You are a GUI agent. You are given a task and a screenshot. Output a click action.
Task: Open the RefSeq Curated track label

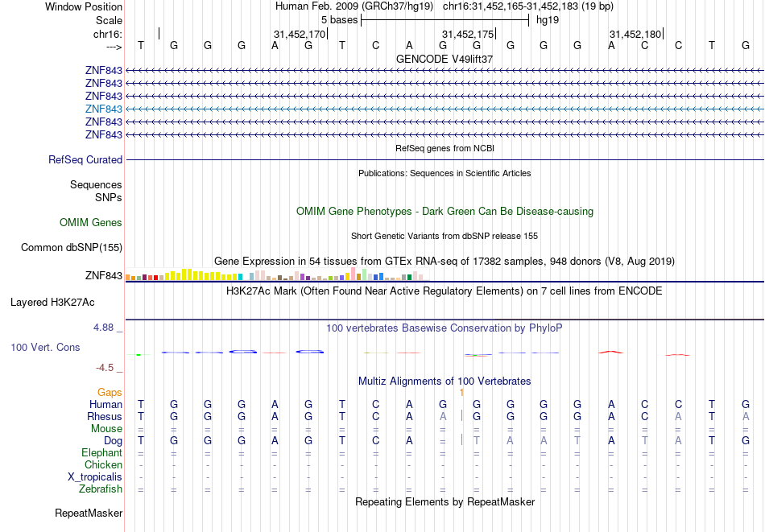(85, 160)
